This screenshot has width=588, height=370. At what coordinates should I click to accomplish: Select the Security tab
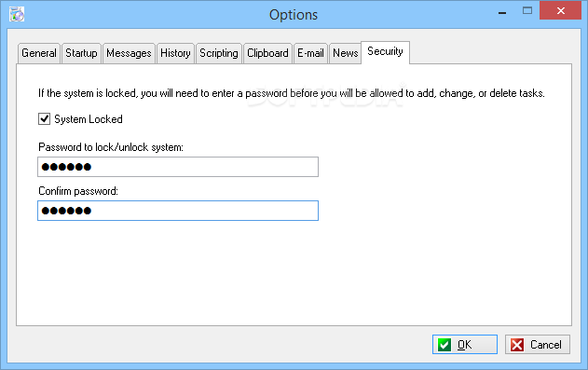coord(385,52)
